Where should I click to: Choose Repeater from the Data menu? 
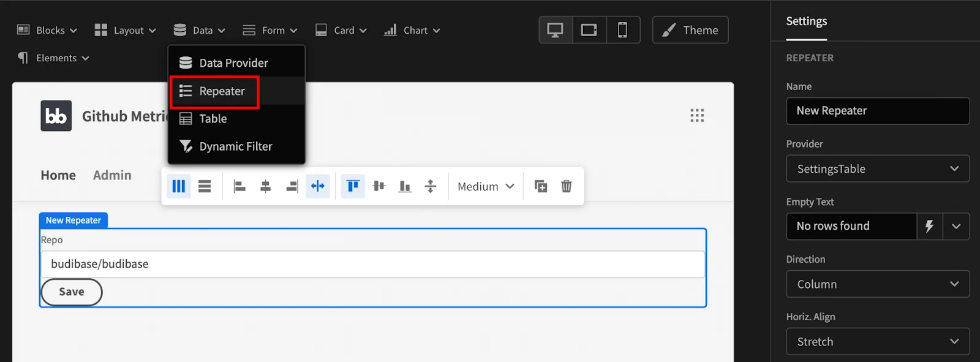pyautogui.click(x=236, y=91)
